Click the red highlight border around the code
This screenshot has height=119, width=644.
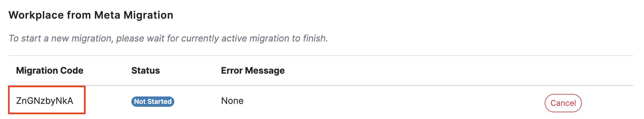click(47, 87)
